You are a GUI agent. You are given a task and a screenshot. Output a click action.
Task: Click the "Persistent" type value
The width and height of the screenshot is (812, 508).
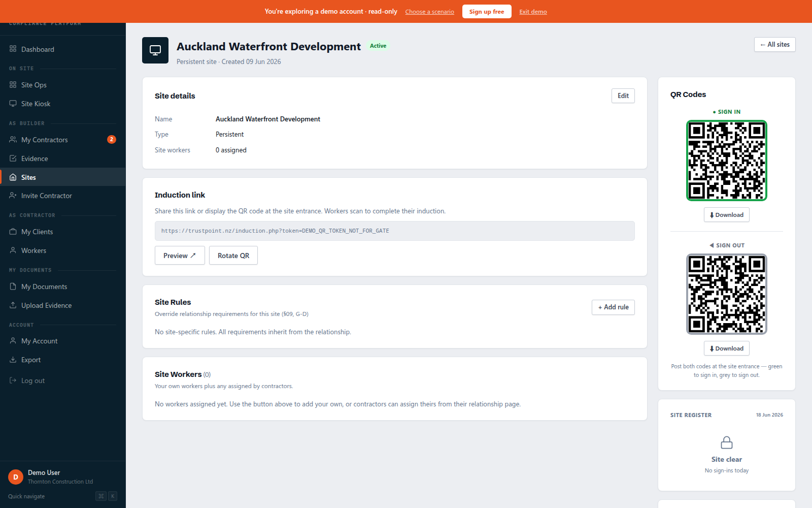pyautogui.click(x=229, y=134)
